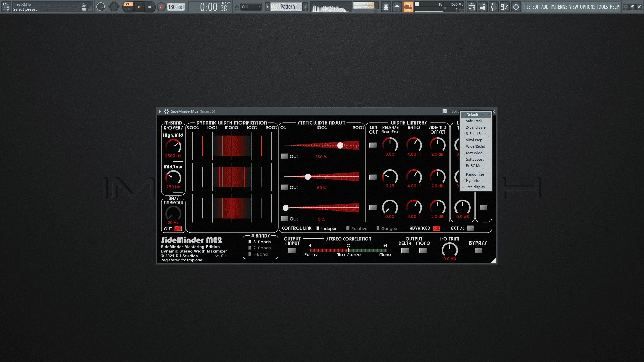Open the channel rack view icon
Viewport: 644px width, 362px height.
483,7
